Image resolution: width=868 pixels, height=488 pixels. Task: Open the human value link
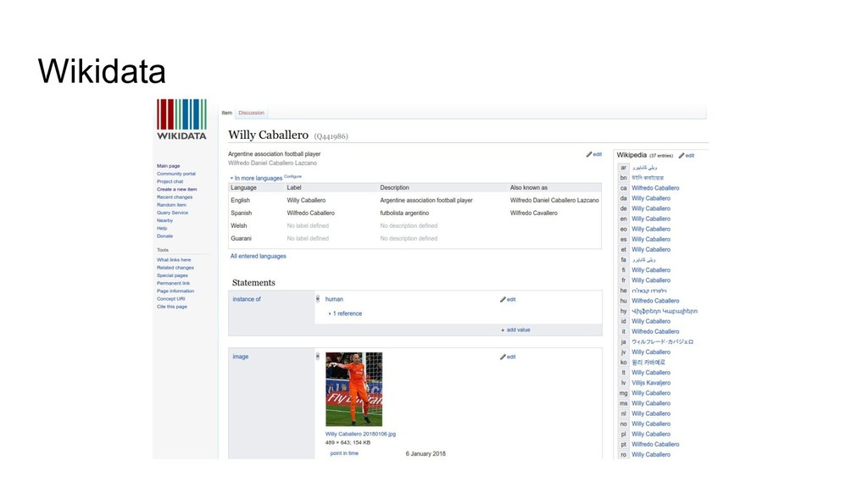pyautogui.click(x=334, y=299)
